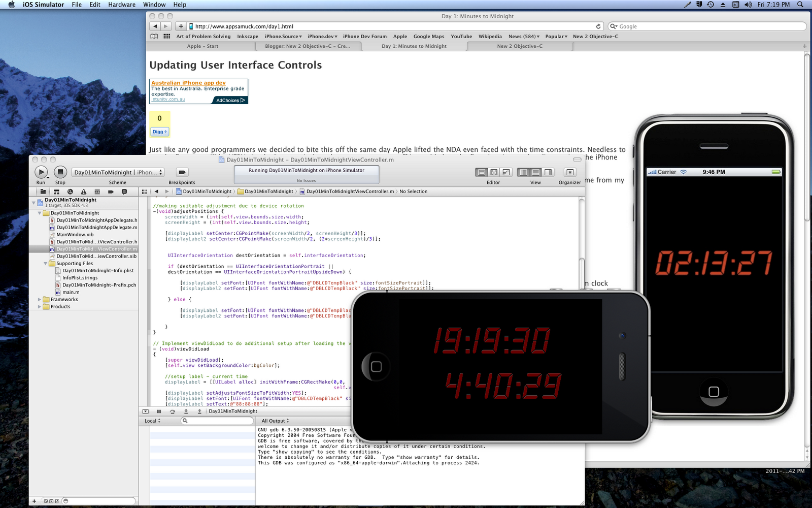Open the iOS Simulator Hardware menu
Image resolution: width=812 pixels, height=508 pixels.
pos(122,5)
